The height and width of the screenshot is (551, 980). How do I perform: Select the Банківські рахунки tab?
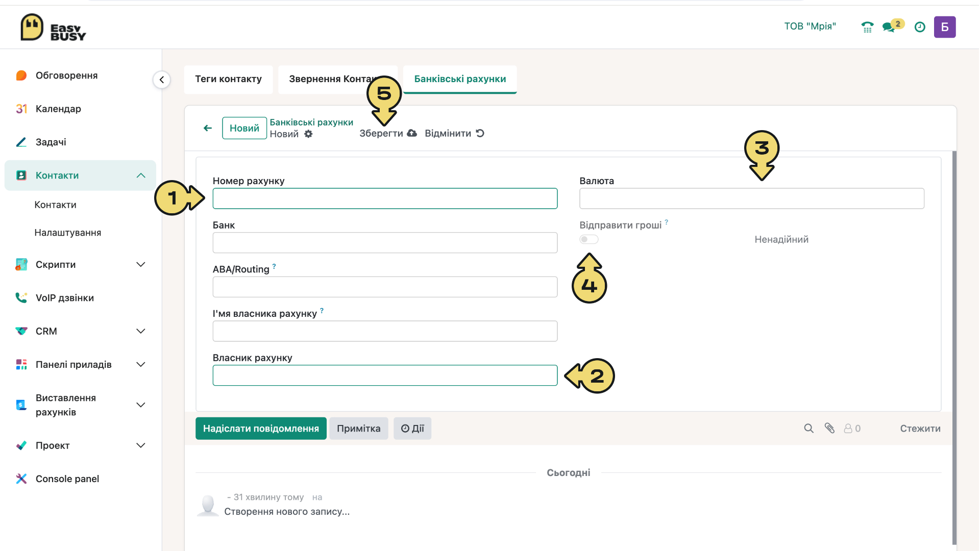point(460,79)
